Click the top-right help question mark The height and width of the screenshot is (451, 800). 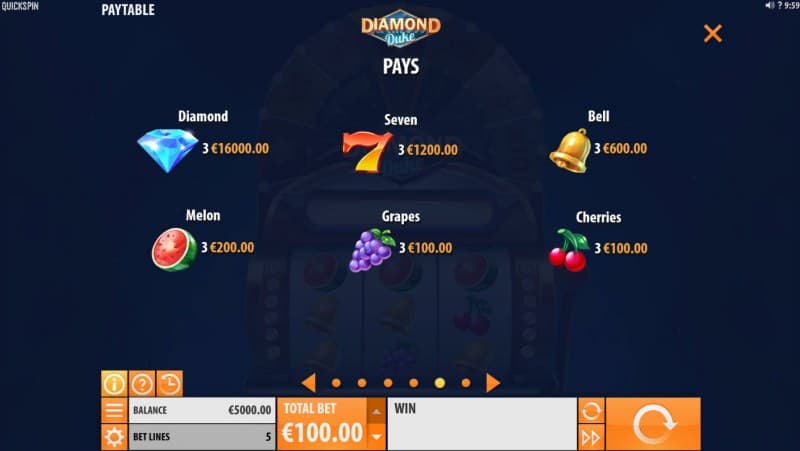780,6
